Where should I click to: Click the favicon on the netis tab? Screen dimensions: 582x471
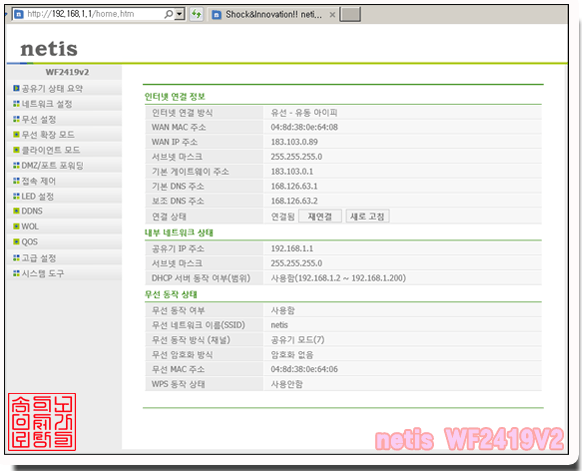point(216,14)
